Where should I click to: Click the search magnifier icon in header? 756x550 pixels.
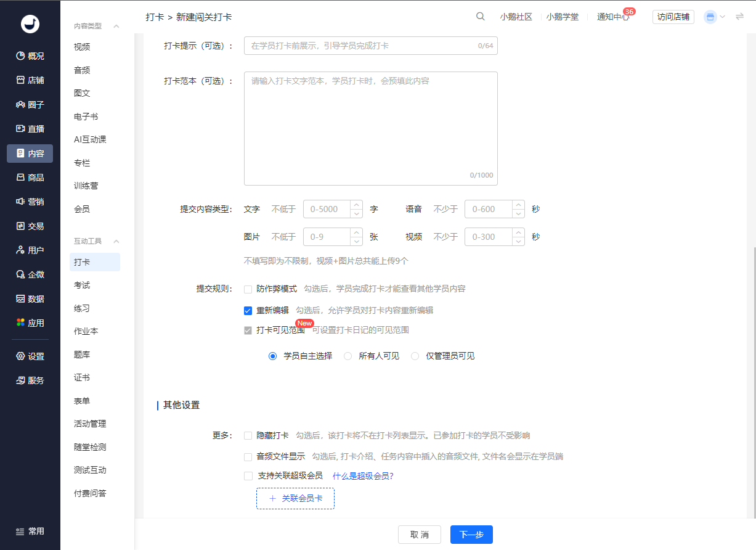(481, 17)
